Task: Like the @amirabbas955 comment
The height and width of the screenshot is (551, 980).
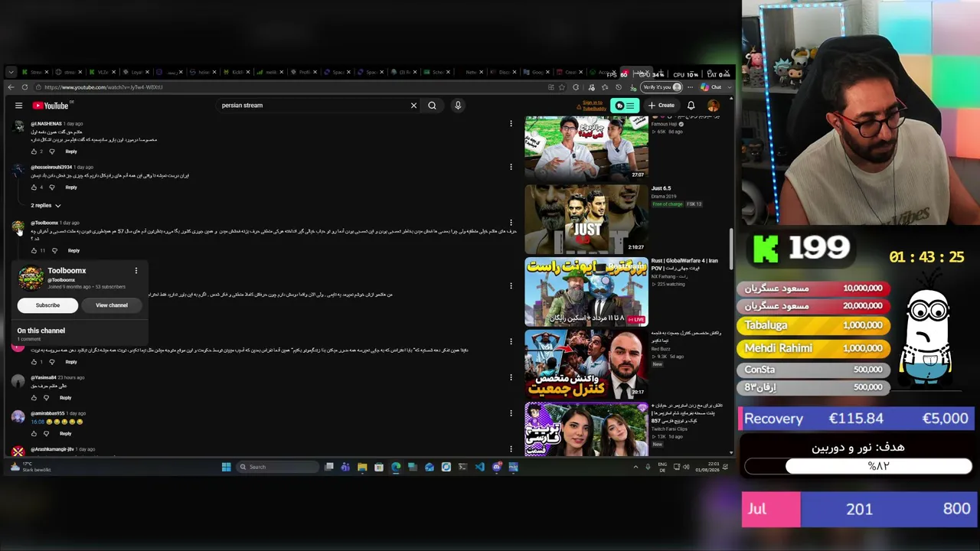Action: [x=34, y=434]
